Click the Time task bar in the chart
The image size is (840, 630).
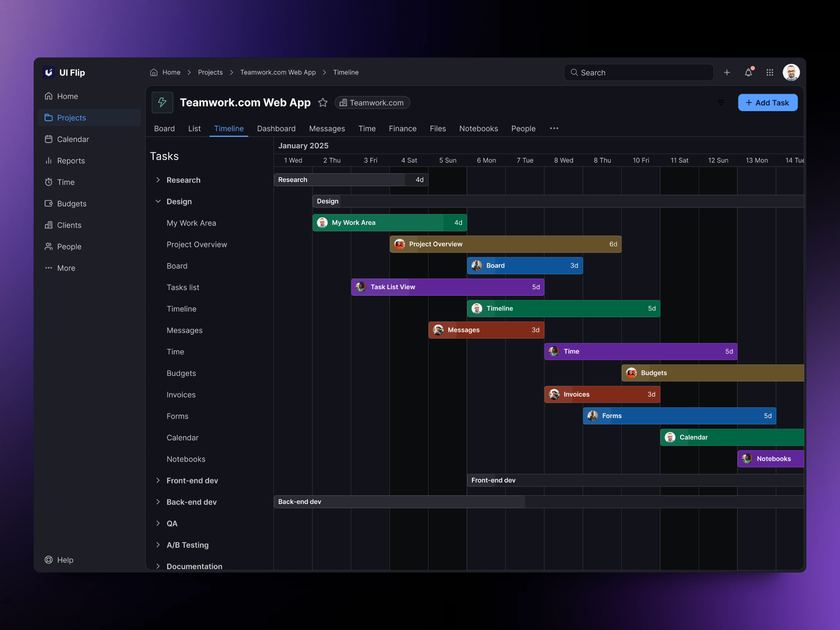[640, 351]
